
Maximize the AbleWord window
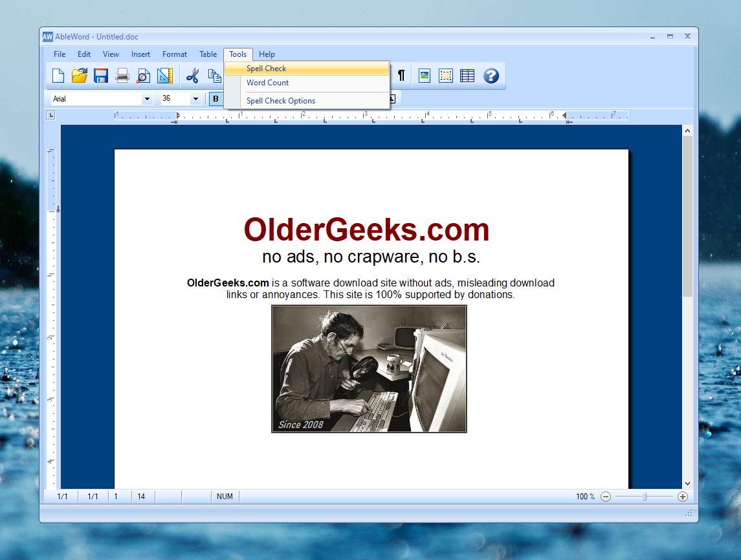point(670,36)
